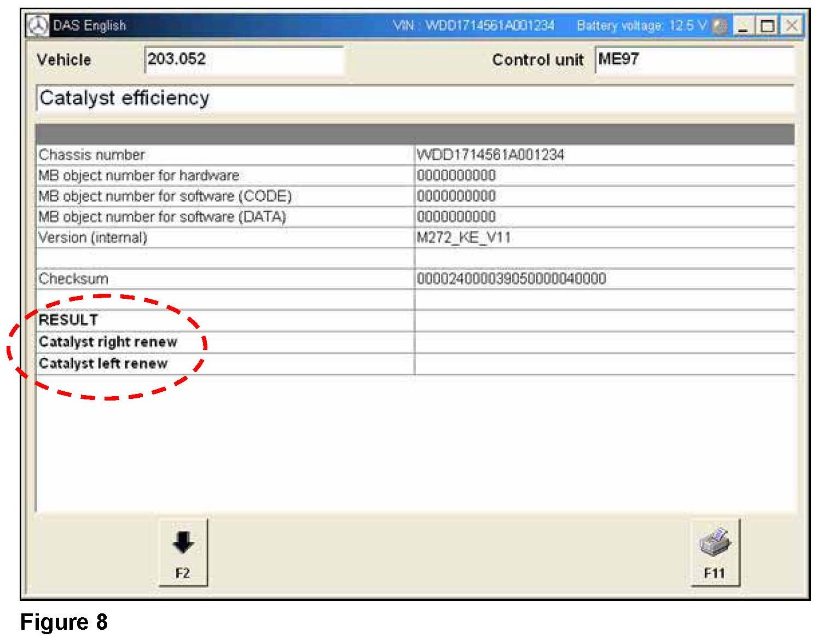Maximize the DAS window
The width and height of the screenshot is (818, 644).
(767, 26)
